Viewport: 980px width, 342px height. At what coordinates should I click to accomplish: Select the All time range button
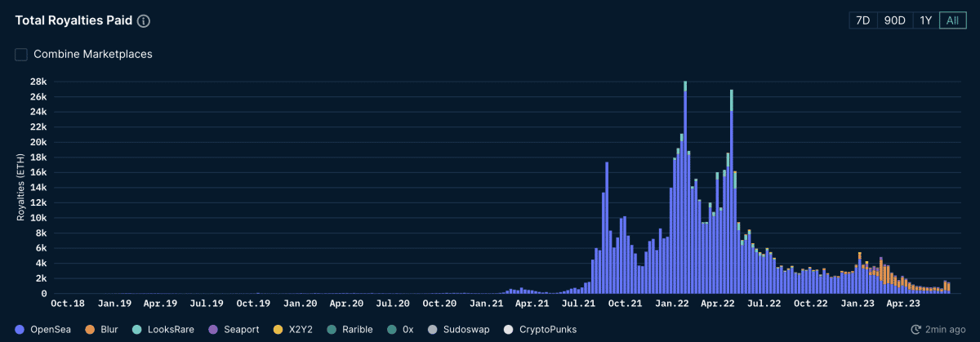(952, 20)
